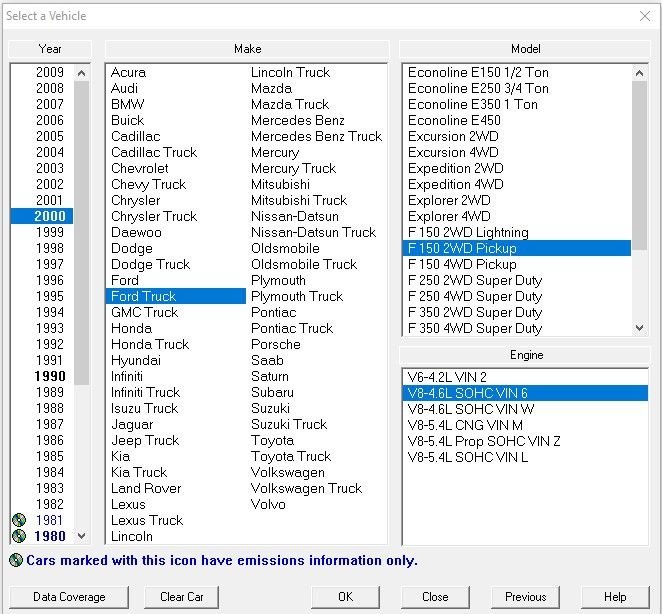
Task: Click the Close button at the bottom
Action: point(435,597)
